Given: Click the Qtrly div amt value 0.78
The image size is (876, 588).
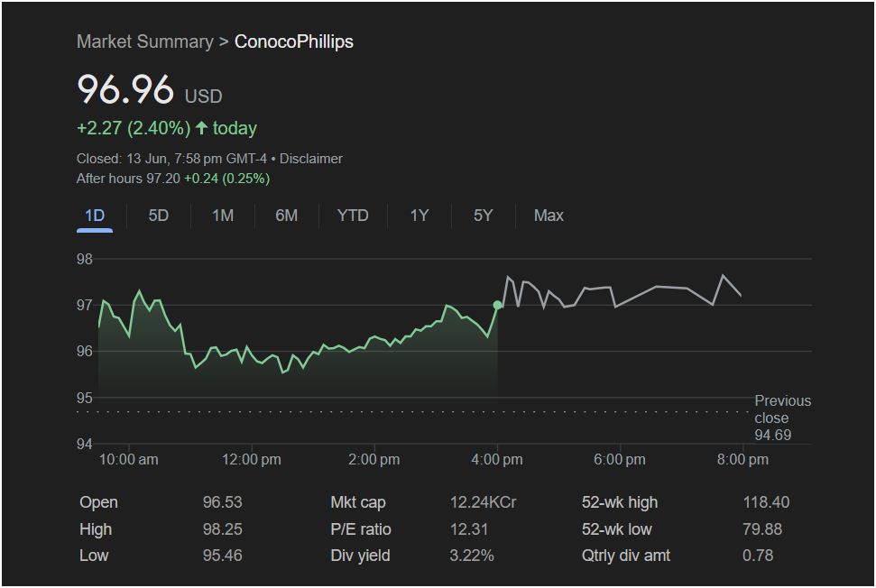Looking at the screenshot, I should point(758,555).
